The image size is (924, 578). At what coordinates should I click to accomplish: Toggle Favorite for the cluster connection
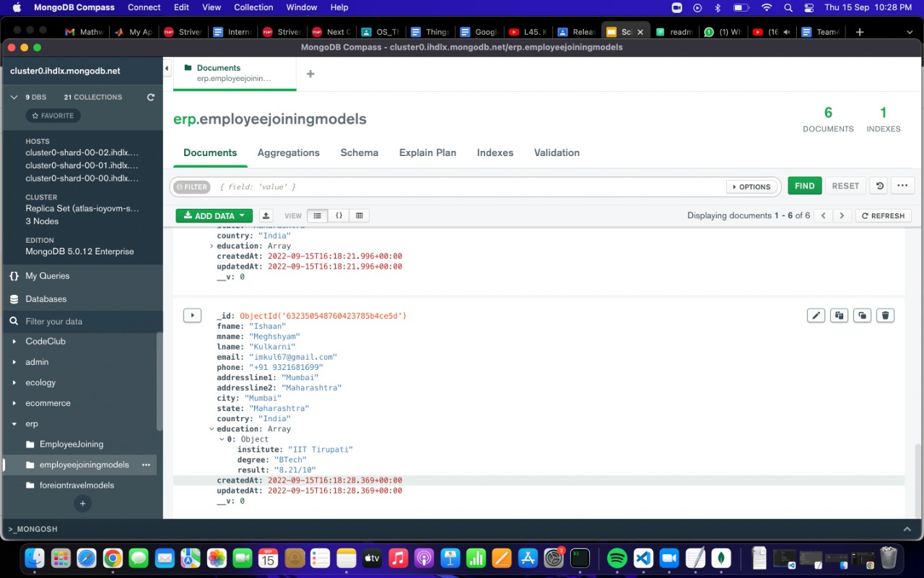(53, 115)
